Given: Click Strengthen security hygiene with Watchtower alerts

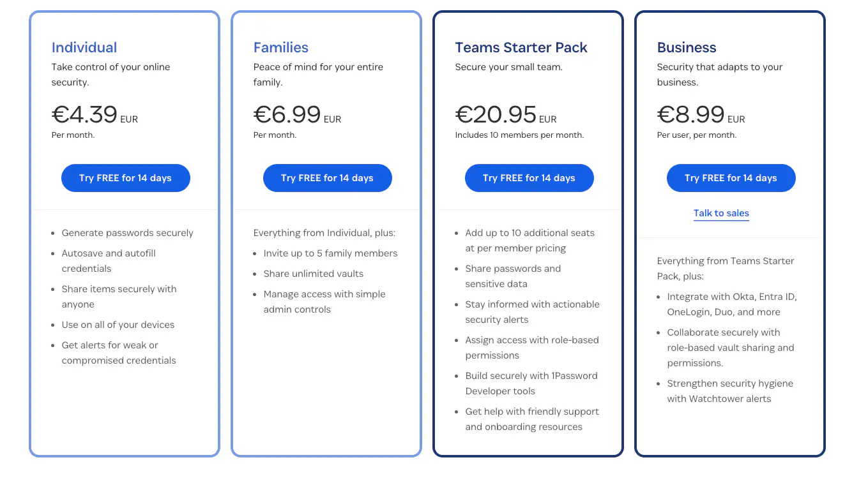Looking at the screenshot, I should point(730,390).
